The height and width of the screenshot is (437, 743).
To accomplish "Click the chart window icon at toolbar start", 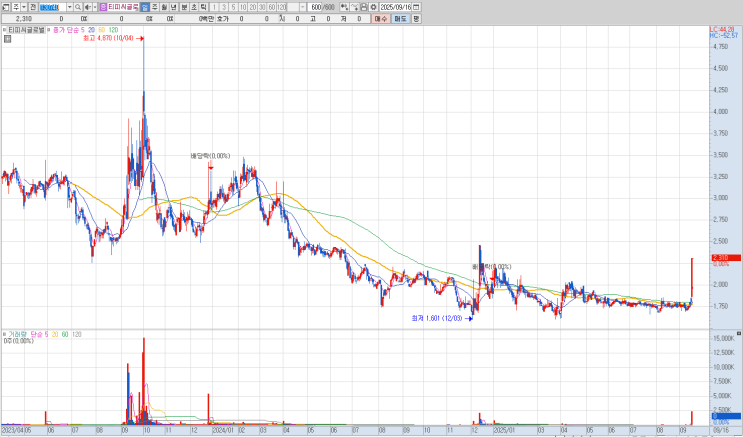I will pyautogui.click(x=6, y=7).
